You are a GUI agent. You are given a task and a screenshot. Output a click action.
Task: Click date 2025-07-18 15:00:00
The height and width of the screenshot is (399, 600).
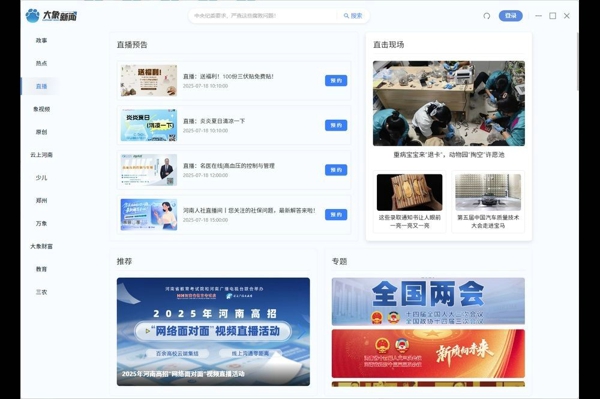205,220
